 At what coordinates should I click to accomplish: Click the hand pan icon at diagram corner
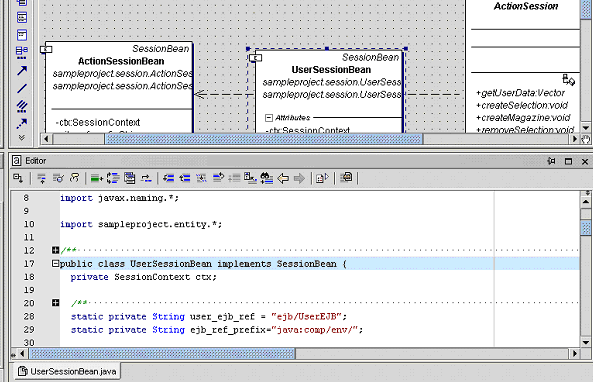pos(585,139)
